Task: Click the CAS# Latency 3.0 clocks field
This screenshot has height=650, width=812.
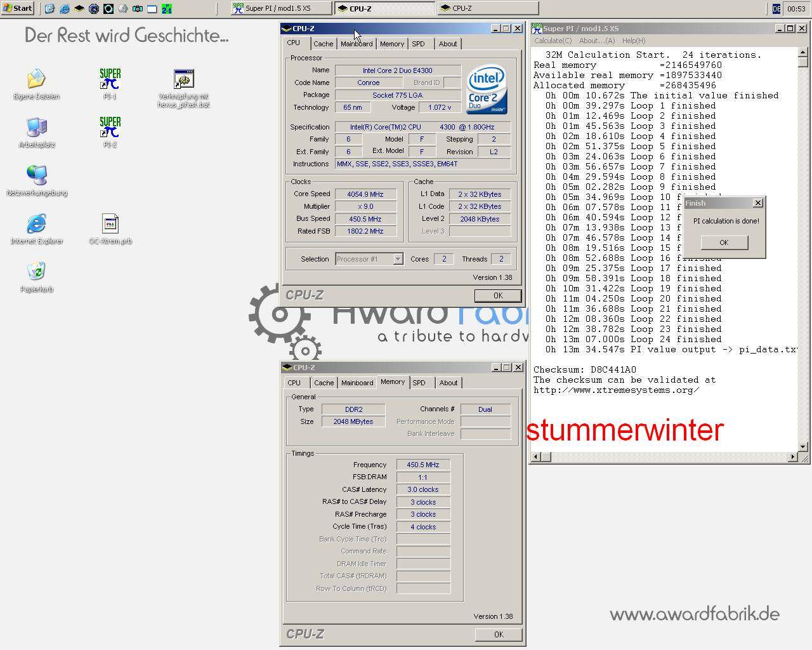Action: point(423,490)
